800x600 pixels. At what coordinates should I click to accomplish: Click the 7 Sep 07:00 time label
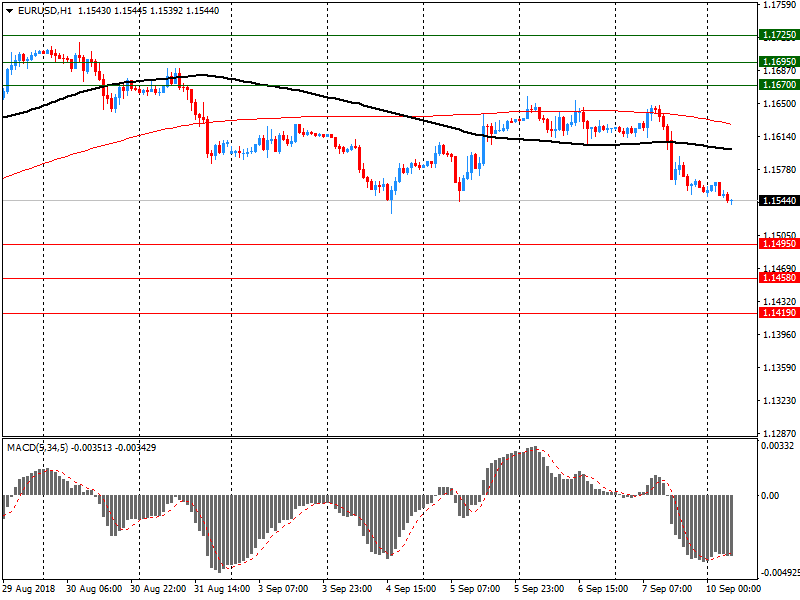(x=668, y=589)
